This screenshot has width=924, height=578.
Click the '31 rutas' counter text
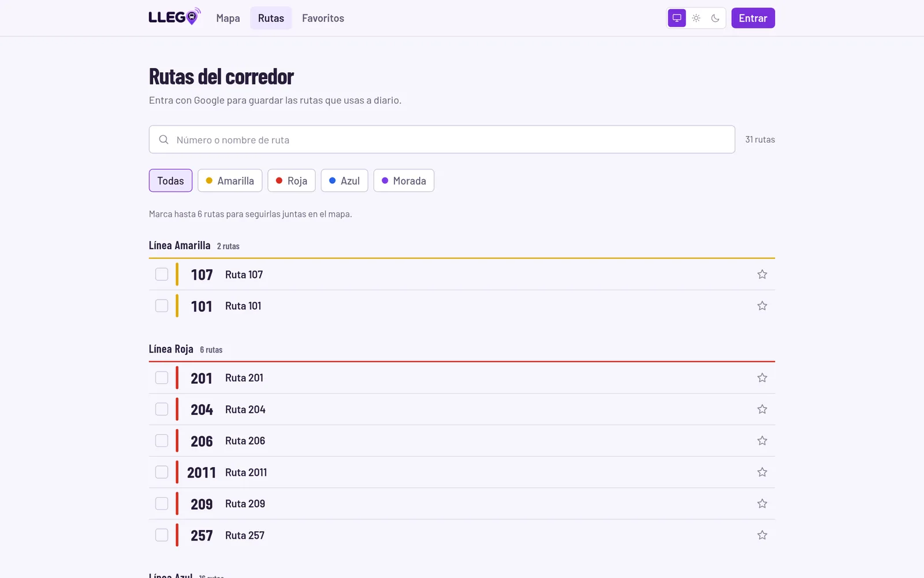click(x=760, y=140)
